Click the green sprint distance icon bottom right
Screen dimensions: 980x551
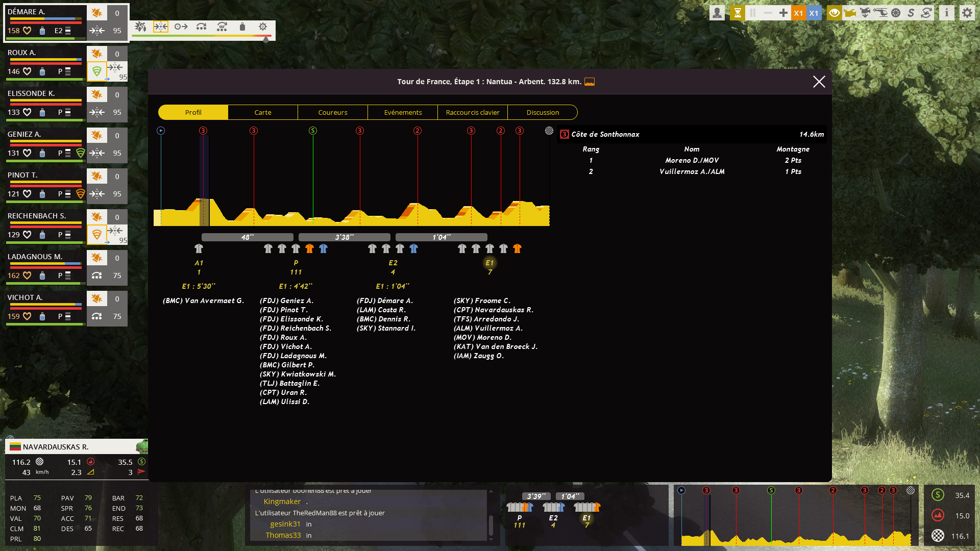tap(938, 495)
